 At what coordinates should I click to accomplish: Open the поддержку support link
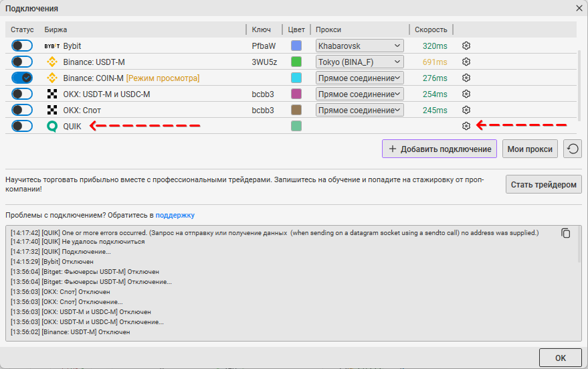pyautogui.click(x=175, y=215)
